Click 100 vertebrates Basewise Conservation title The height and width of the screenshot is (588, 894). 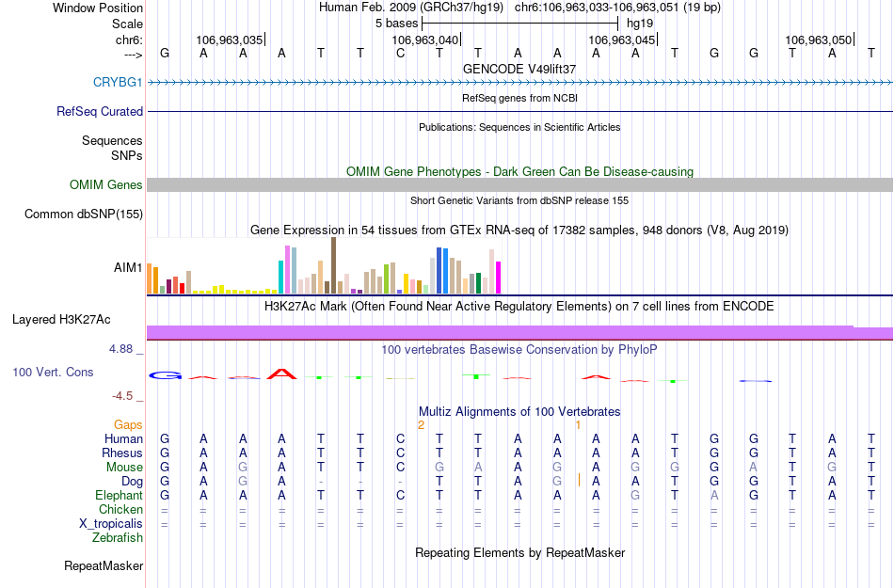pos(519,349)
